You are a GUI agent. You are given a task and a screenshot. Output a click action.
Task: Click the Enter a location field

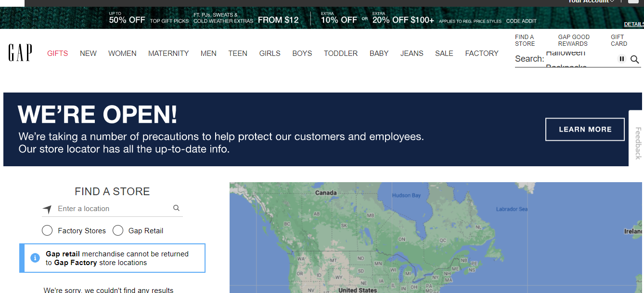112,209
